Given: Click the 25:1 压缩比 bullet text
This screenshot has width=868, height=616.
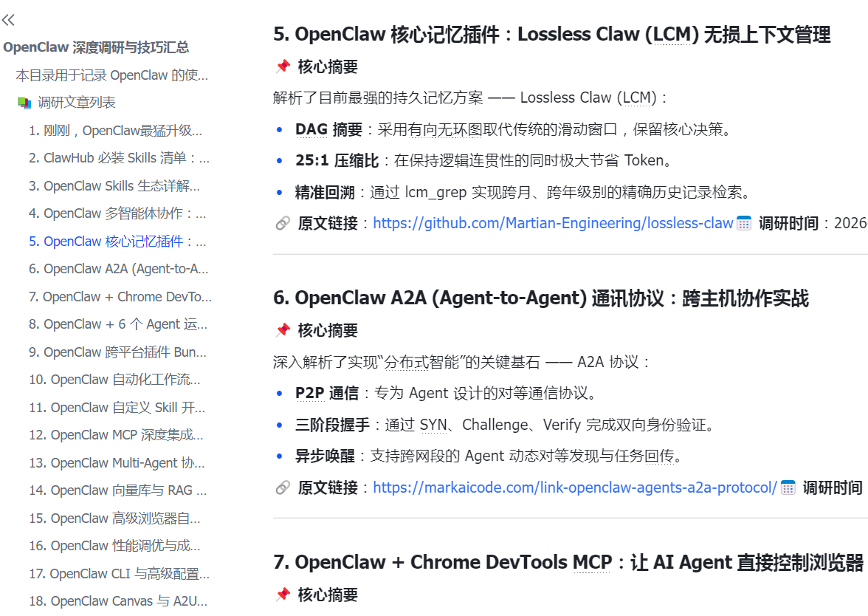Looking at the screenshot, I should (x=484, y=161).
